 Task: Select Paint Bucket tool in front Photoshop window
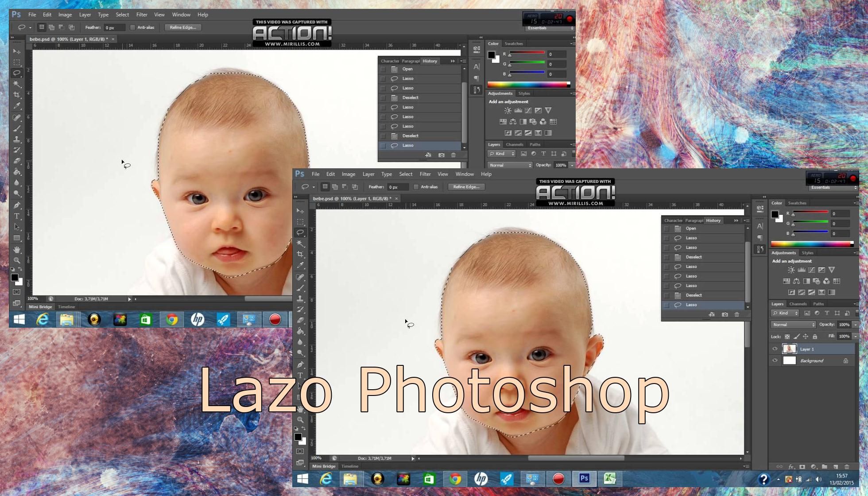(x=300, y=331)
